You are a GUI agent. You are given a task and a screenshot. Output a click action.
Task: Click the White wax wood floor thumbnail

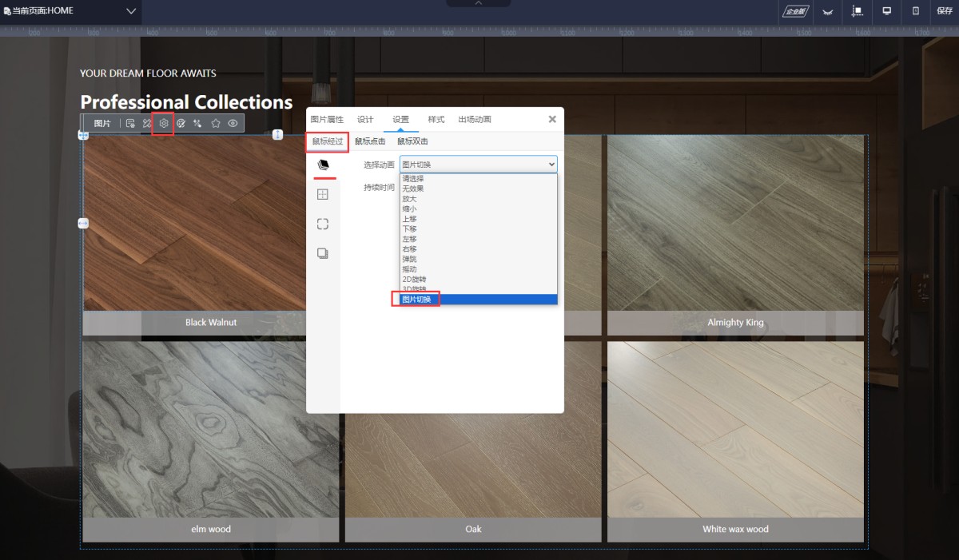[735, 431]
